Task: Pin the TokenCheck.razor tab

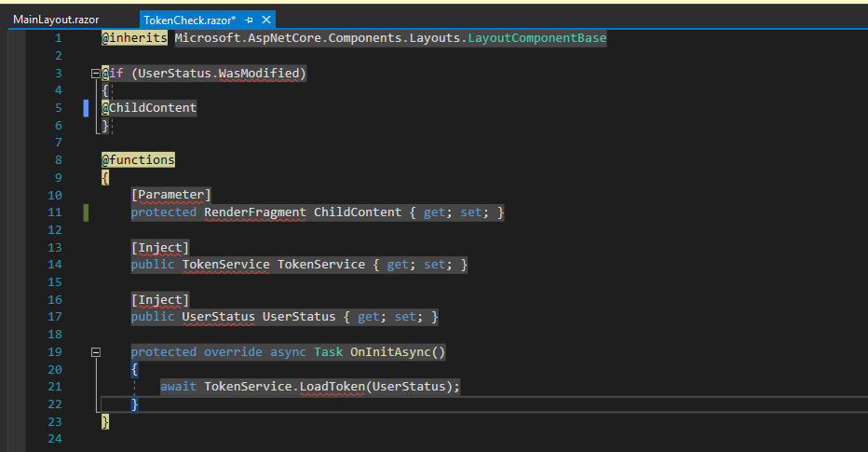Action: 249,21
